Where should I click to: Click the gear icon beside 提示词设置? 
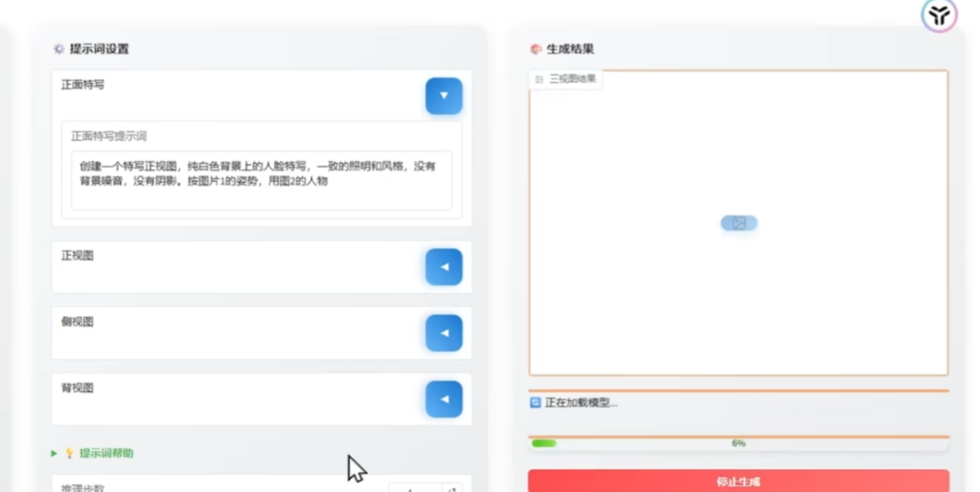click(59, 49)
